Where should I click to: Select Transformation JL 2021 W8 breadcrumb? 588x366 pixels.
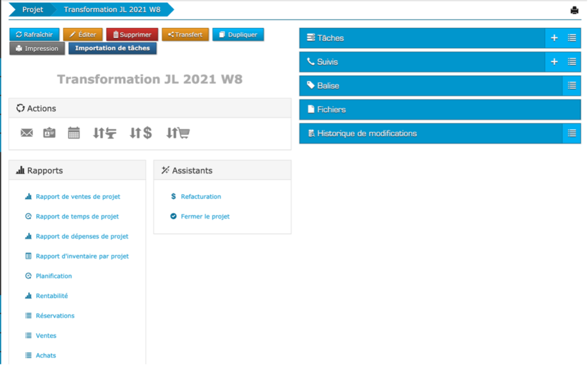pos(113,10)
